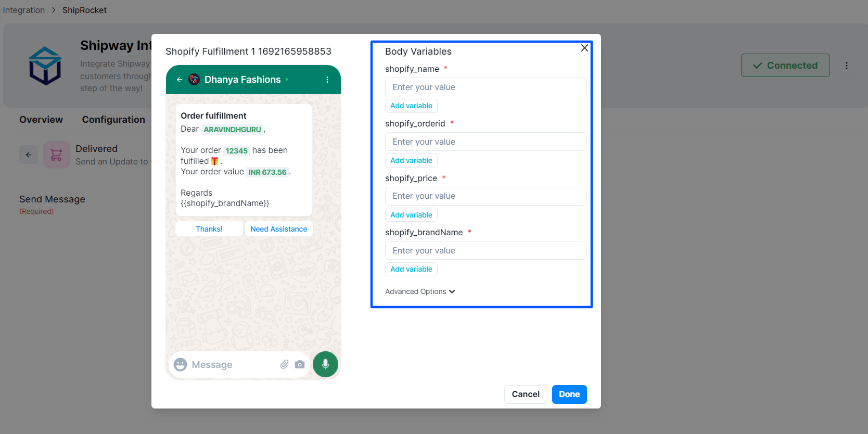Click the Connected status button
This screenshot has height=434, width=868.
click(x=785, y=66)
